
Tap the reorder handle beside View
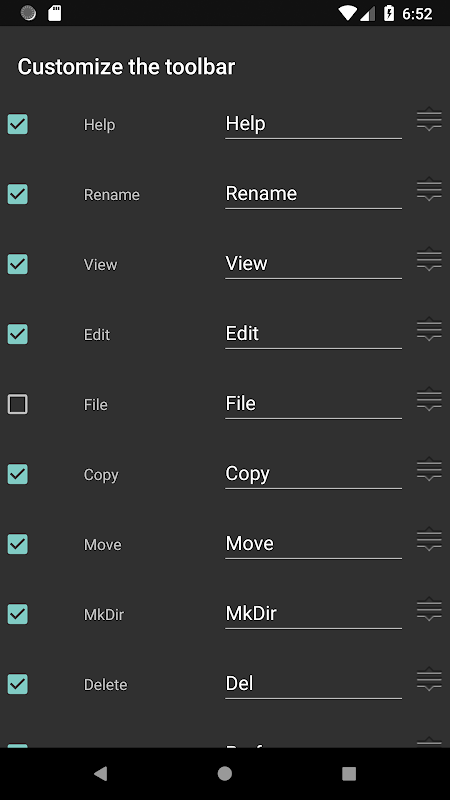[429, 259]
